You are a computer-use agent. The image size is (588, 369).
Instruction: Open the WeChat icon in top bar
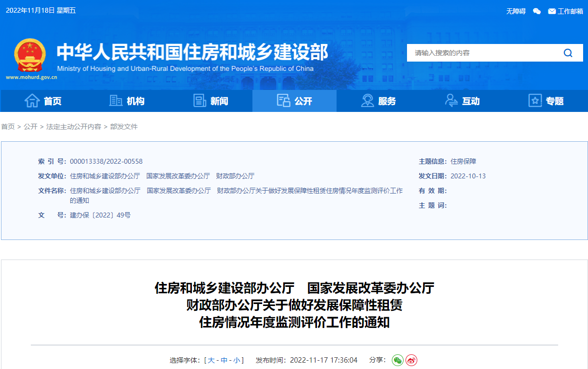[537, 11]
